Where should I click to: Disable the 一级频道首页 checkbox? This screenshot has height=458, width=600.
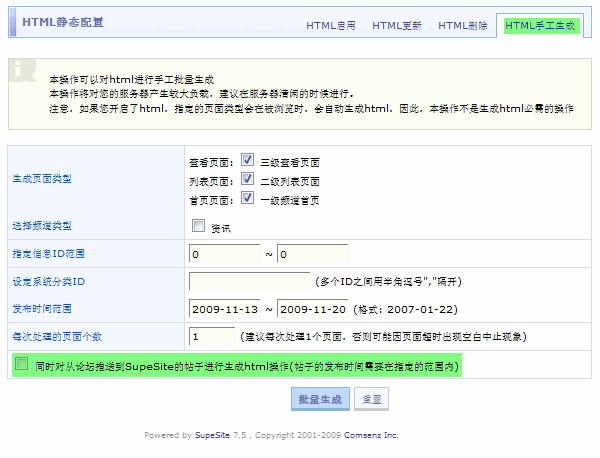[247, 198]
